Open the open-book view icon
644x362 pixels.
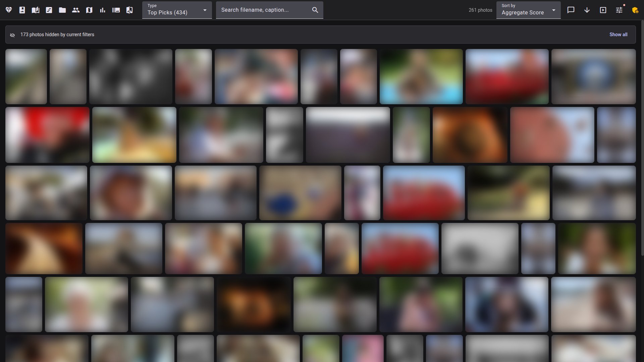pos(36,10)
